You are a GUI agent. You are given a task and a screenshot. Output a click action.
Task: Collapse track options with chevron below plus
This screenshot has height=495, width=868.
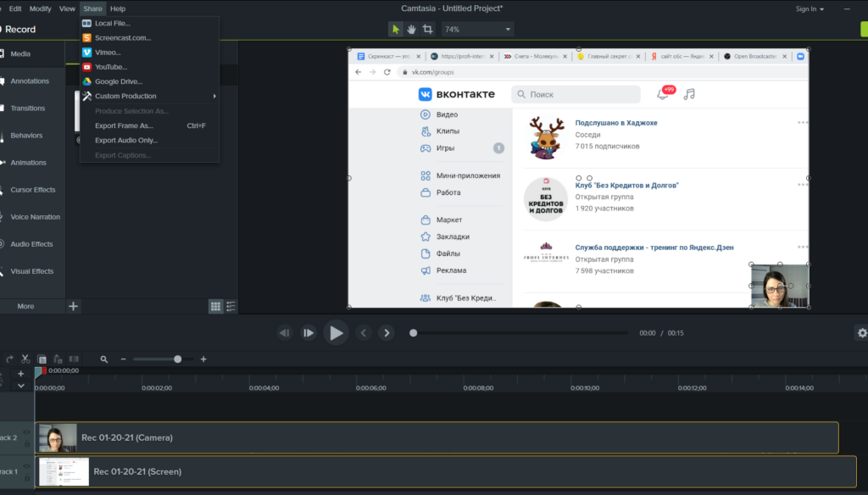[x=20, y=386]
